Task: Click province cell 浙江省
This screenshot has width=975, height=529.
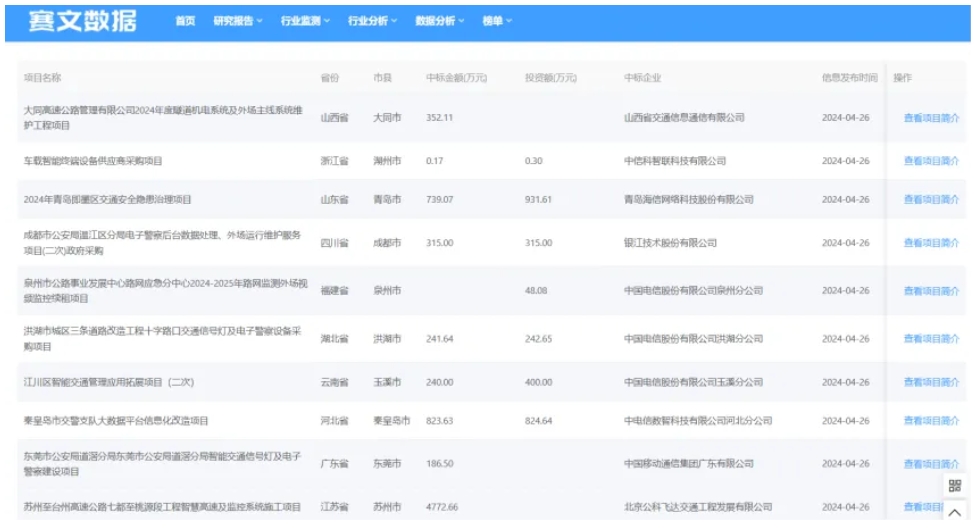Action: pos(335,161)
